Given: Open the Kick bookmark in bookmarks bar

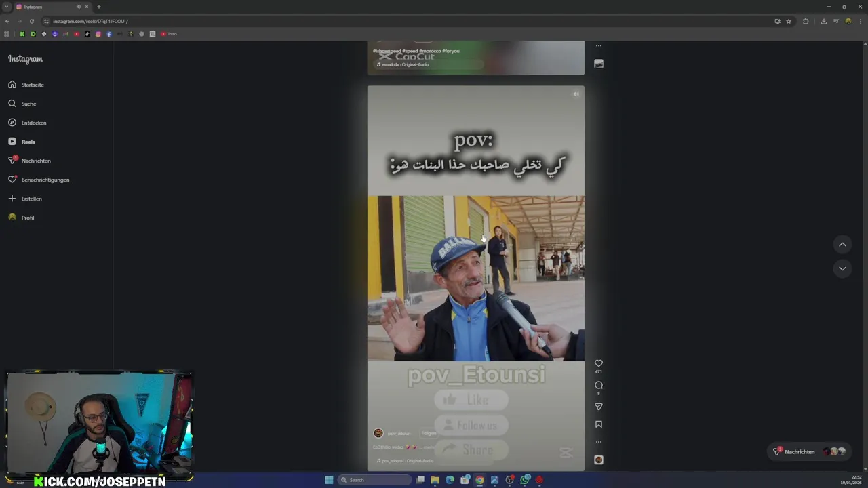Looking at the screenshot, I should click(x=22, y=34).
